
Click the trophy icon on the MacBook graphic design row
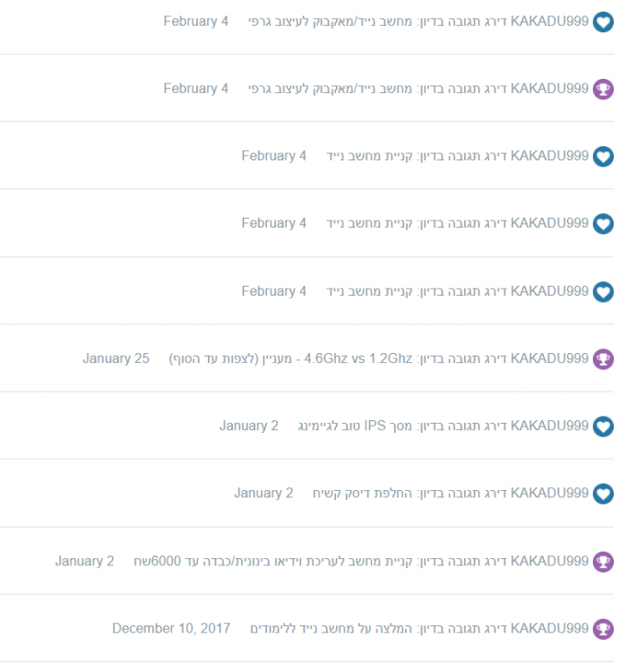[x=604, y=89]
